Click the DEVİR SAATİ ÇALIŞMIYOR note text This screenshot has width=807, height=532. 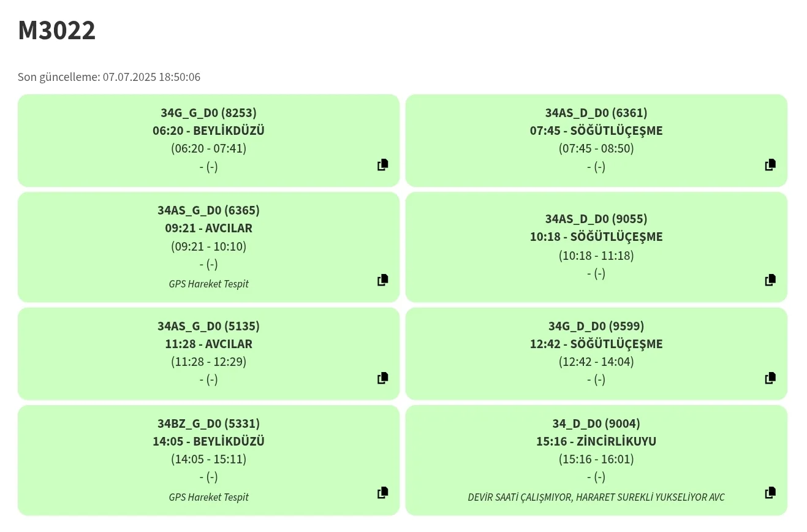pyautogui.click(x=596, y=497)
